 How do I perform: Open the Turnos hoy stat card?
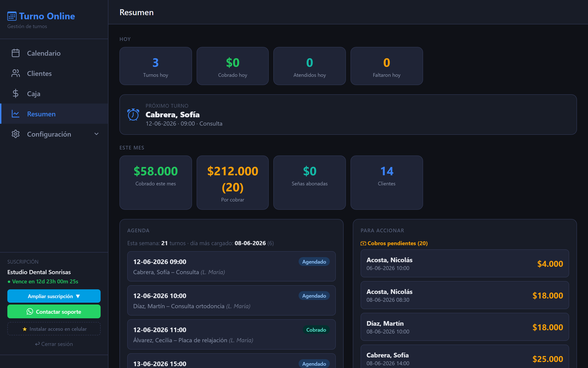pos(155,66)
